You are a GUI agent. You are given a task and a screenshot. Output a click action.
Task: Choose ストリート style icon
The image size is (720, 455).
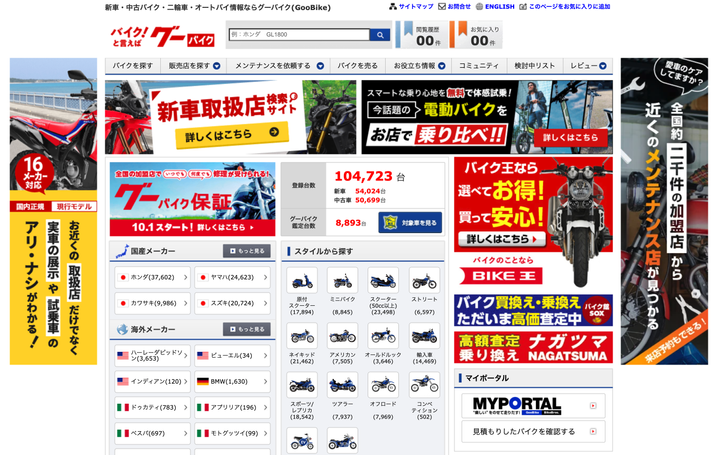424,281
